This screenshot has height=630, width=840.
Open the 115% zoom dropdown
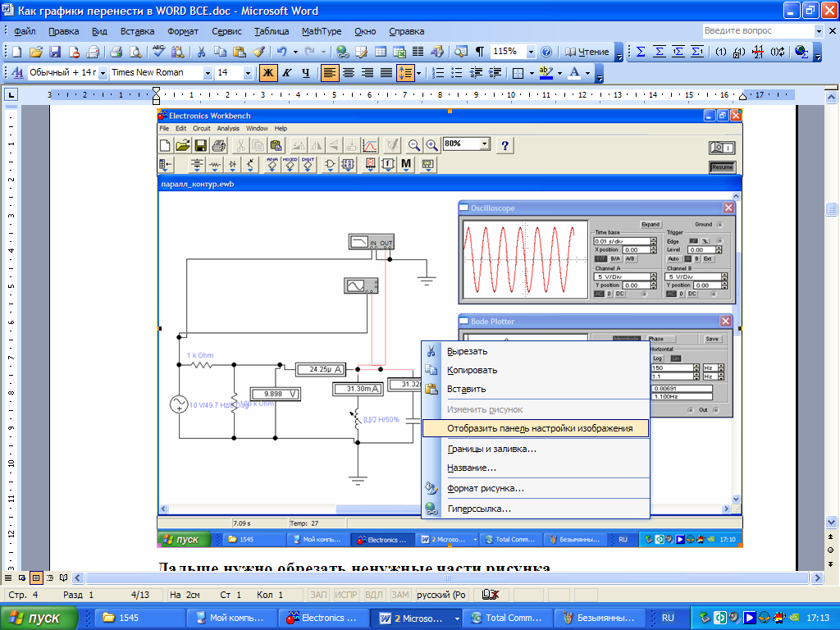coord(531,52)
